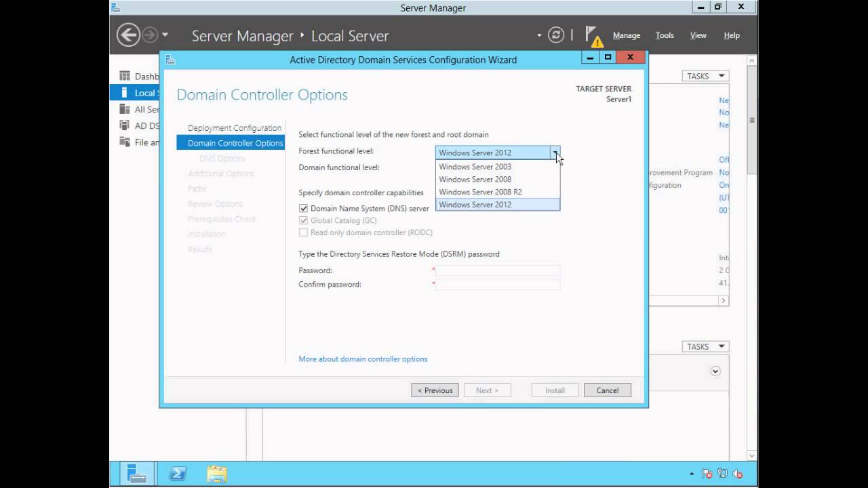Click the Server Manager title bar icon

pos(116,7)
